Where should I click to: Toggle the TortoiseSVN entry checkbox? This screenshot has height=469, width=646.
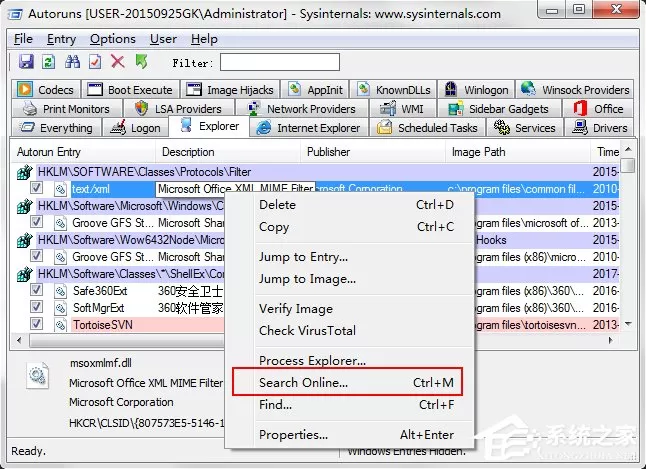[x=36, y=324]
